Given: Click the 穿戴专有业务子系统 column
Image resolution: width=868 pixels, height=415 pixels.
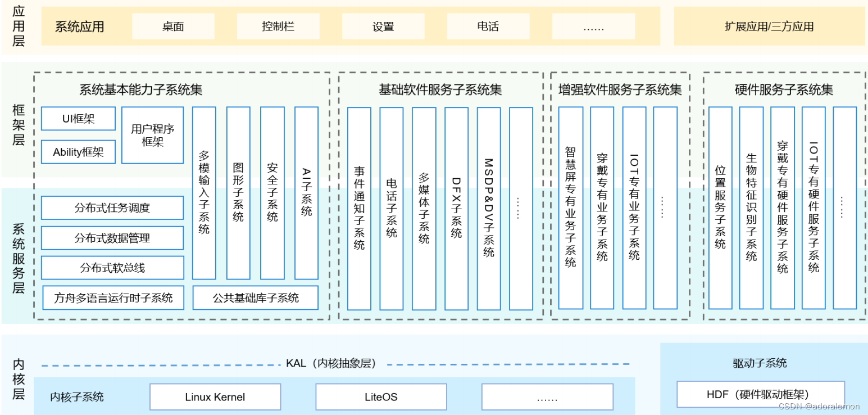Looking at the screenshot, I should [602, 207].
